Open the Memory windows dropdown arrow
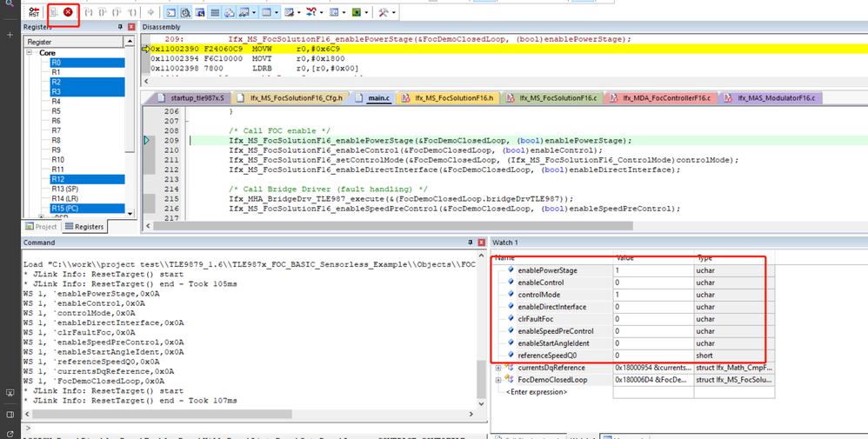 277,12
